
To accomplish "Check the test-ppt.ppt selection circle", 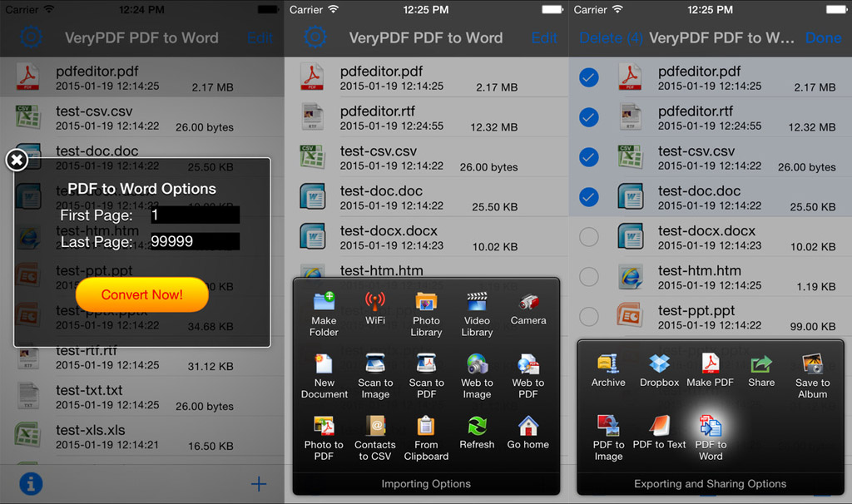I will pyautogui.click(x=589, y=317).
